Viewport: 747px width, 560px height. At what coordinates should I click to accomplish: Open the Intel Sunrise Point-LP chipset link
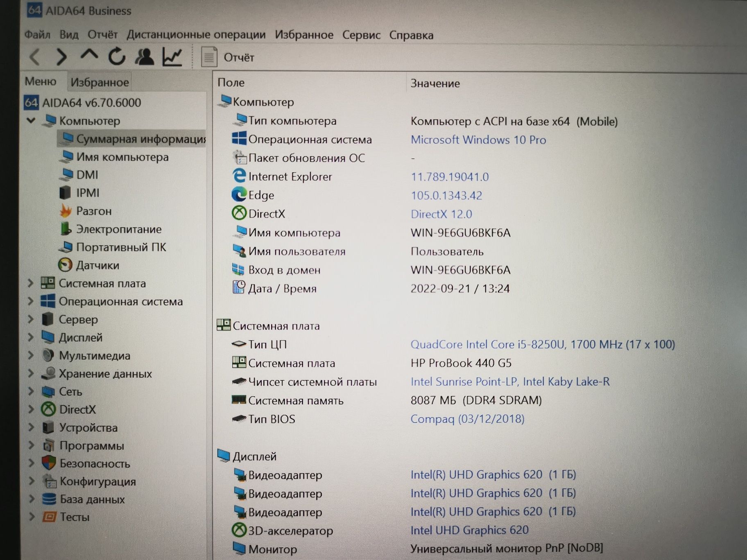click(x=510, y=382)
